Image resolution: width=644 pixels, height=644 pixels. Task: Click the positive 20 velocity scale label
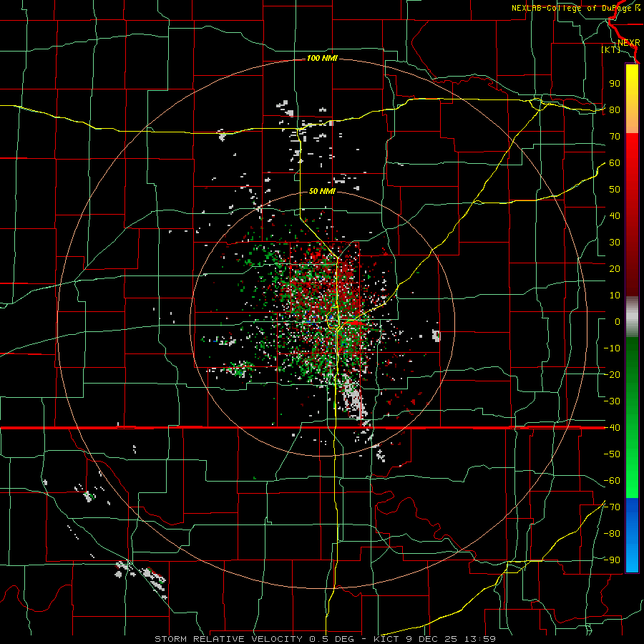(615, 268)
